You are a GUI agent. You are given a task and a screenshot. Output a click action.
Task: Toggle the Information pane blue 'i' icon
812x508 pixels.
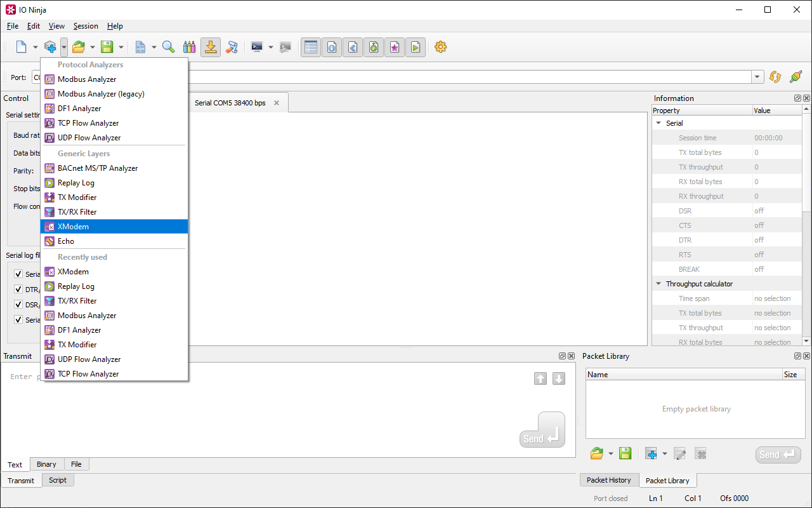click(332, 47)
